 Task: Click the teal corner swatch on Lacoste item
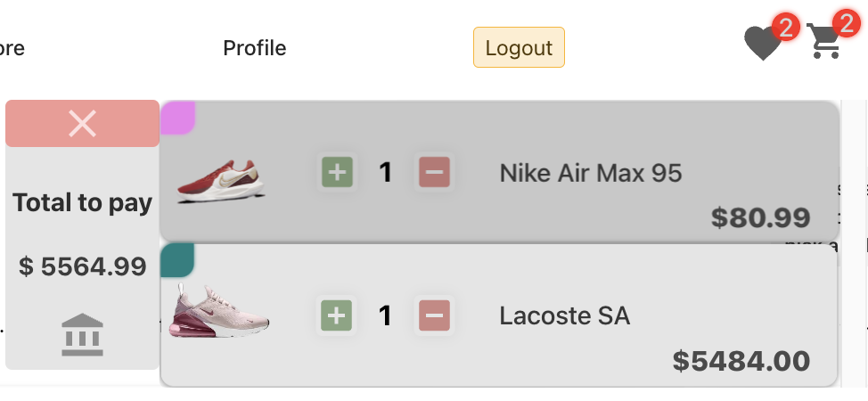[176, 260]
